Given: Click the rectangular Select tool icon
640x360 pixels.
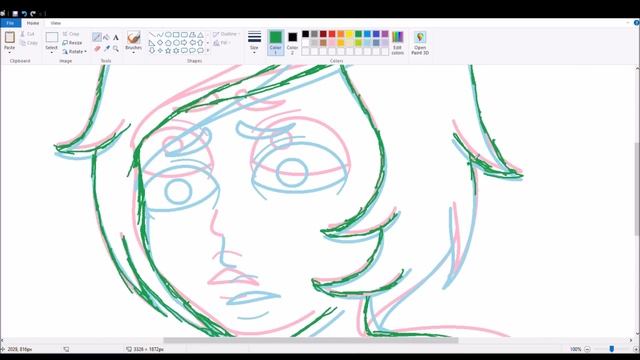Looking at the screenshot, I should pyautogui.click(x=51, y=38).
